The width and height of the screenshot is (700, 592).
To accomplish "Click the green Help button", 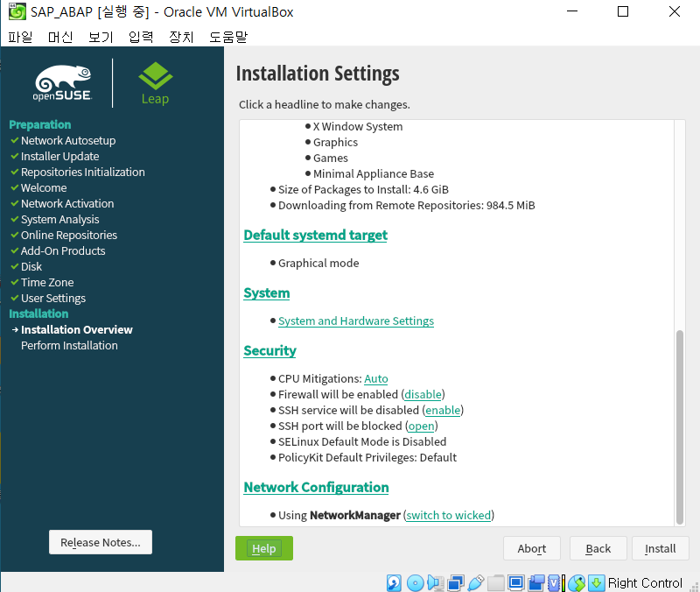I will (x=264, y=548).
